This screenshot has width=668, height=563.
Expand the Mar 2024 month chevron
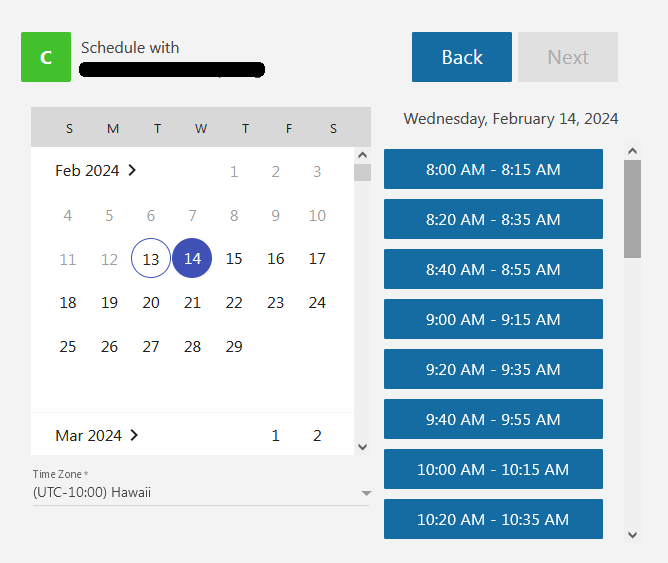[135, 435]
